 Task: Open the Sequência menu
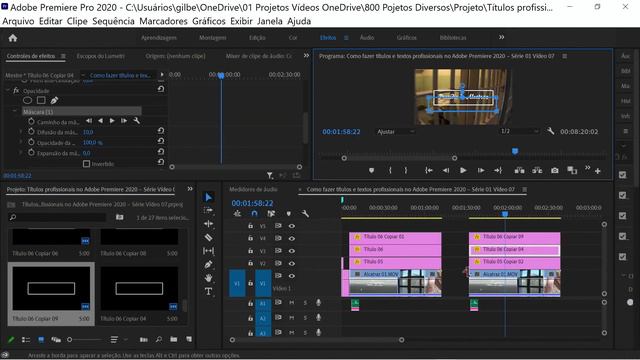pos(113,21)
